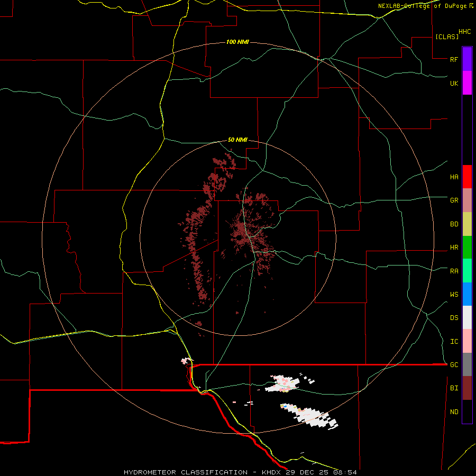The height and width of the screenshot is (476, 476).
Task: Click the IC legend label
Action: coord(454,341)
